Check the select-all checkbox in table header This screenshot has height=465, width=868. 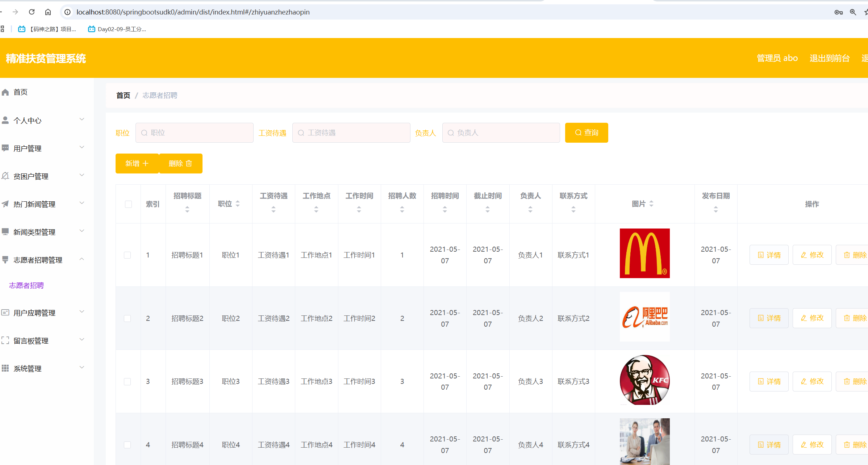[128, 204]
